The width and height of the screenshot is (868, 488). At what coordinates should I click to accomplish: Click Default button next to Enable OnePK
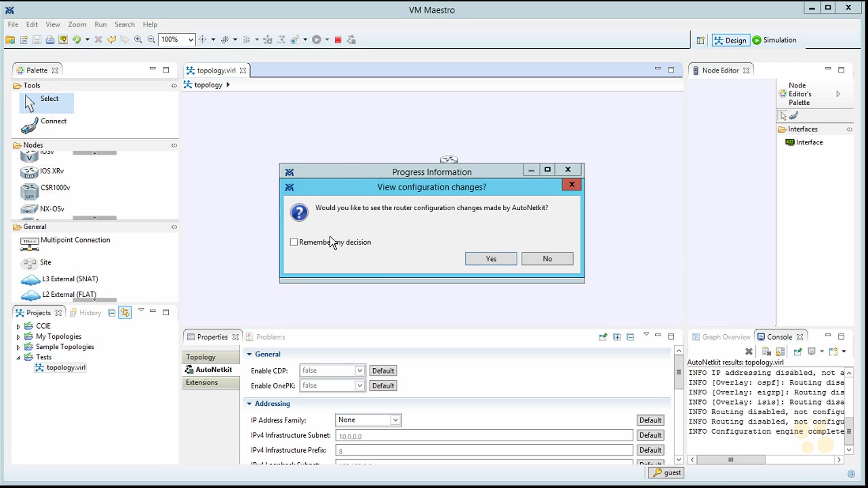tap(383, 386)
